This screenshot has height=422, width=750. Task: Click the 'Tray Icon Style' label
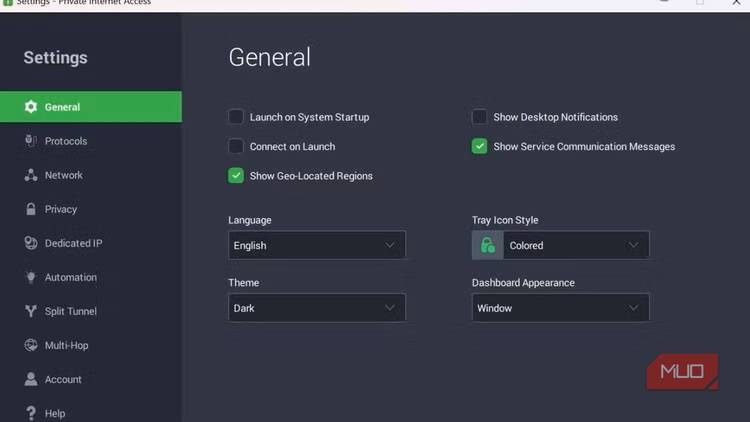click(x=505, y=220)
